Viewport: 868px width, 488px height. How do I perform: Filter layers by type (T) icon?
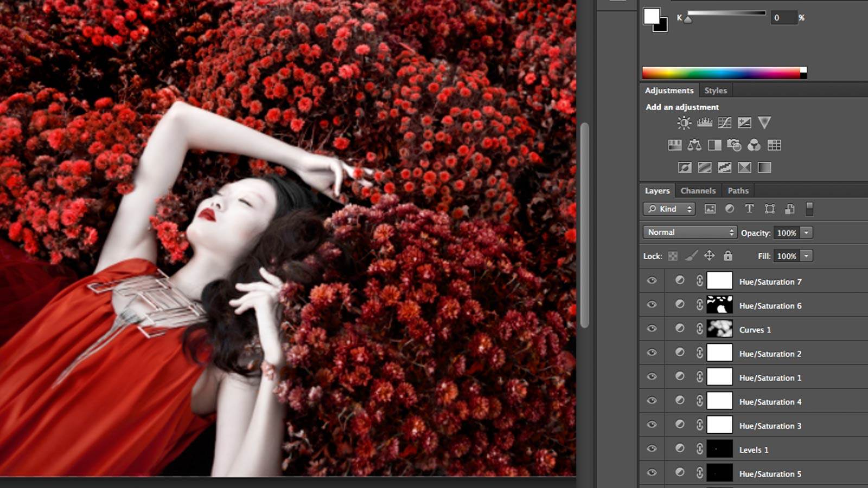click(749, 209)
